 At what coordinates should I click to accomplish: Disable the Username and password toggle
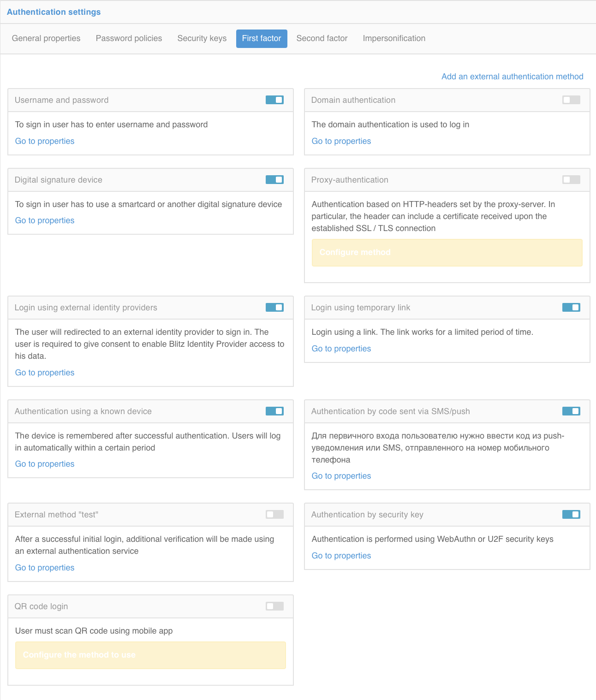(x=274, y=100)
